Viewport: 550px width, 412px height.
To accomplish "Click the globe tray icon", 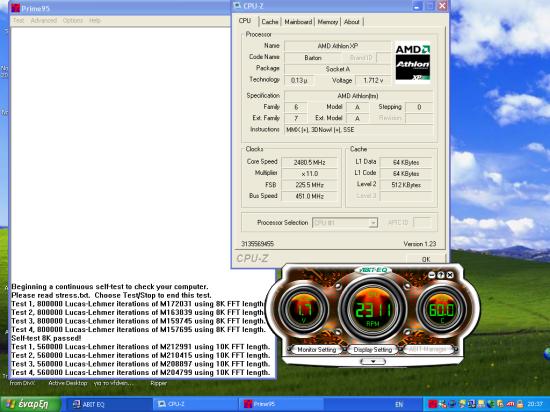I will 491,404.
